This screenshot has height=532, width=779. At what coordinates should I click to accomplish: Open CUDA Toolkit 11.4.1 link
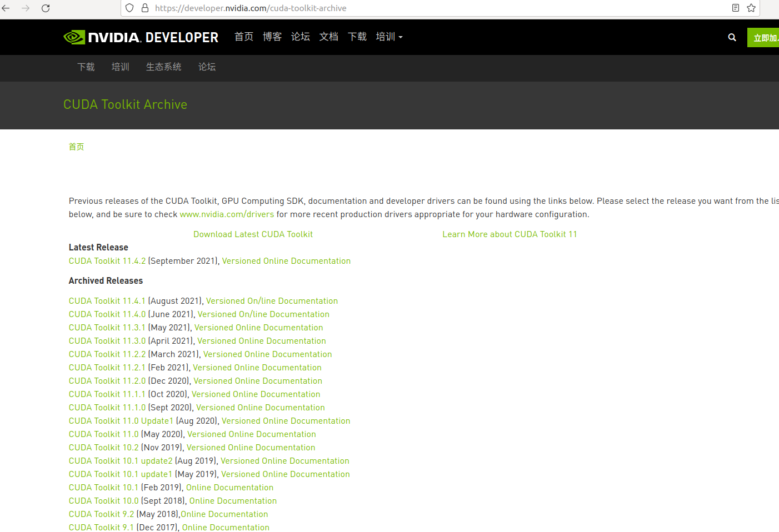coord(107,301)
